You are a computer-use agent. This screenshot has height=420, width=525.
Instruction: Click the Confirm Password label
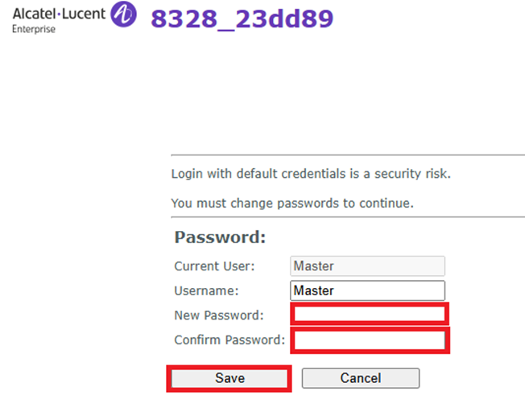(x=229, y=340)
